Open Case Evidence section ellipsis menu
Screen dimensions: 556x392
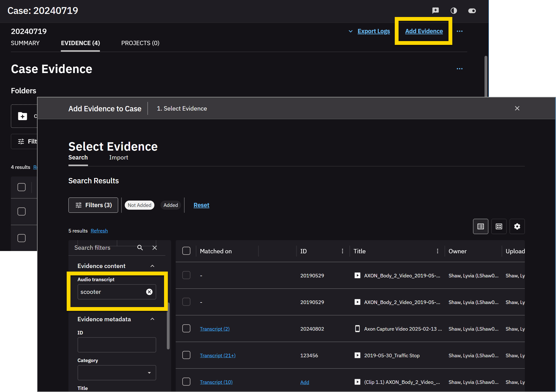point(459,69)
